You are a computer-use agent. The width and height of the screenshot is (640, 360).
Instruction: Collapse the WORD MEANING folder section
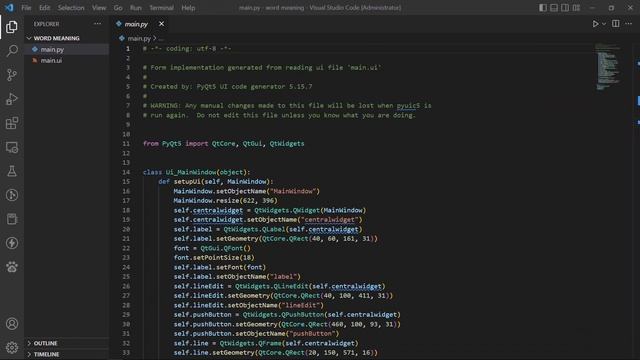(x=56, y=38)
